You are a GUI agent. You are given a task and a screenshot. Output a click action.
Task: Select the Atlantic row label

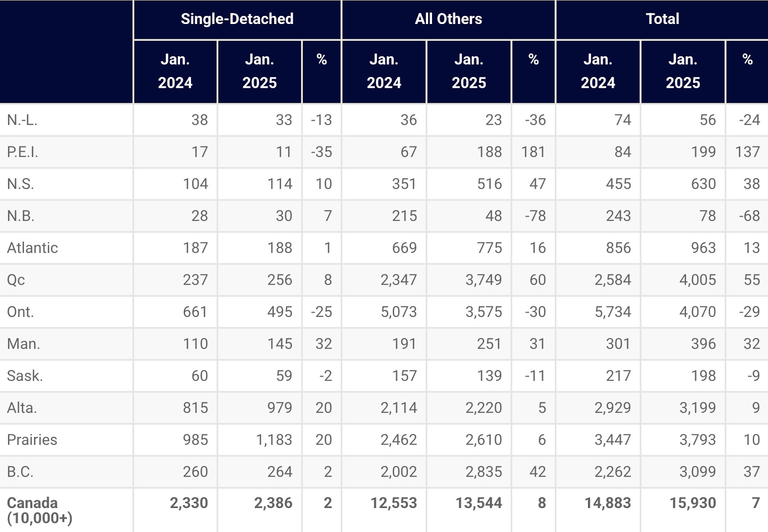point(32,248)
